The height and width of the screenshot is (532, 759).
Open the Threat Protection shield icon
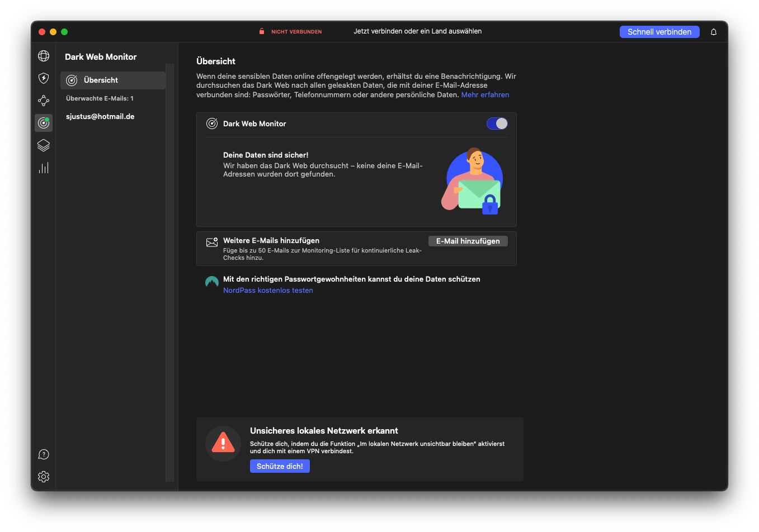click(44, 78)
